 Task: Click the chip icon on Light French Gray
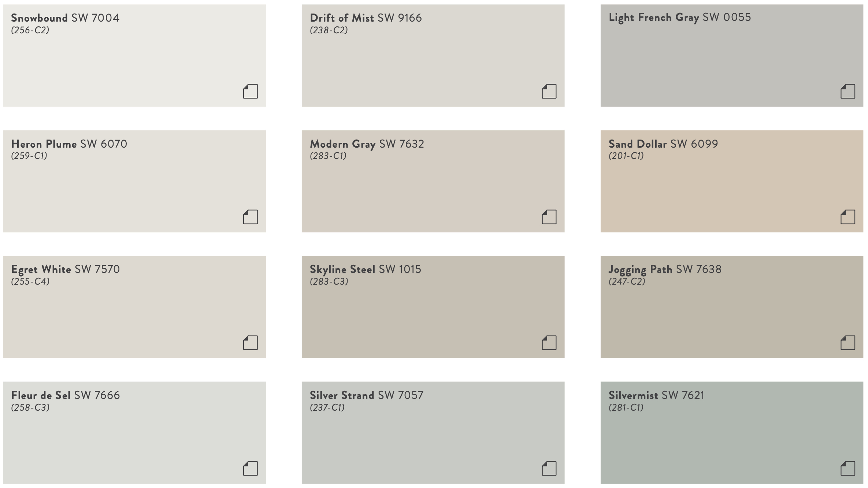(x=848, y=91)
